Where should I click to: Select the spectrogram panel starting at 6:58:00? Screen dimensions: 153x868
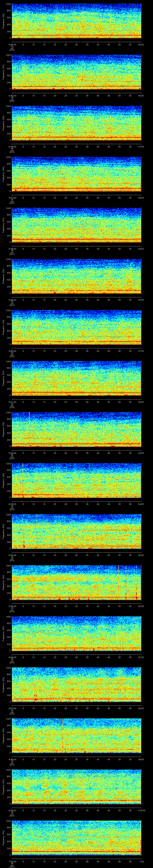pos(77,736)
